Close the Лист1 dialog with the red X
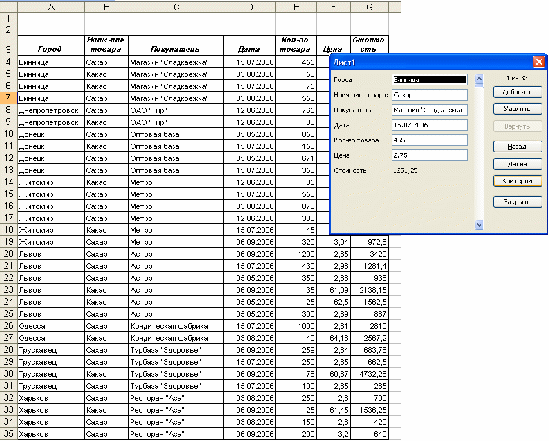 [x=538, y=62]
